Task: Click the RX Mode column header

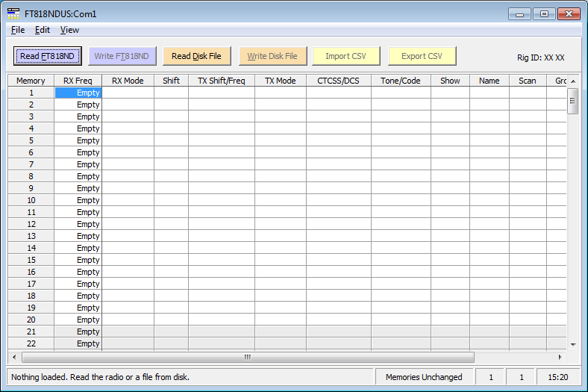Action: (128, 81)
